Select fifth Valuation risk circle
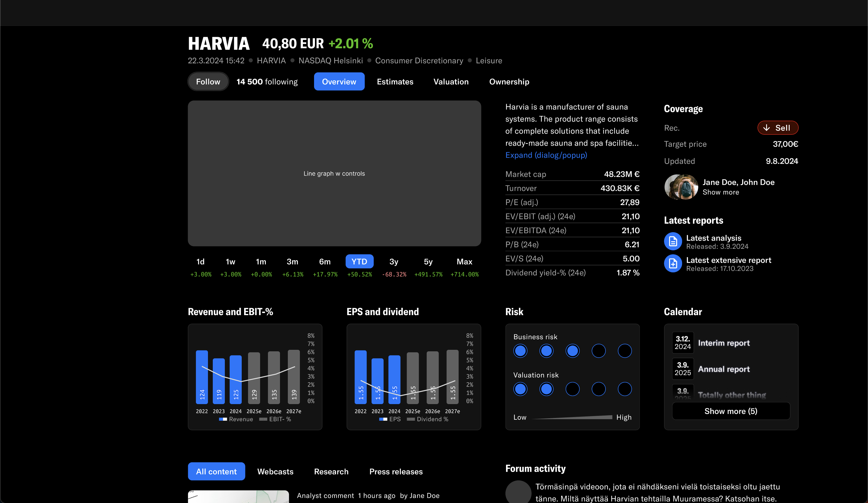Screen dimensions: 868x503 [x=624, y=389]
